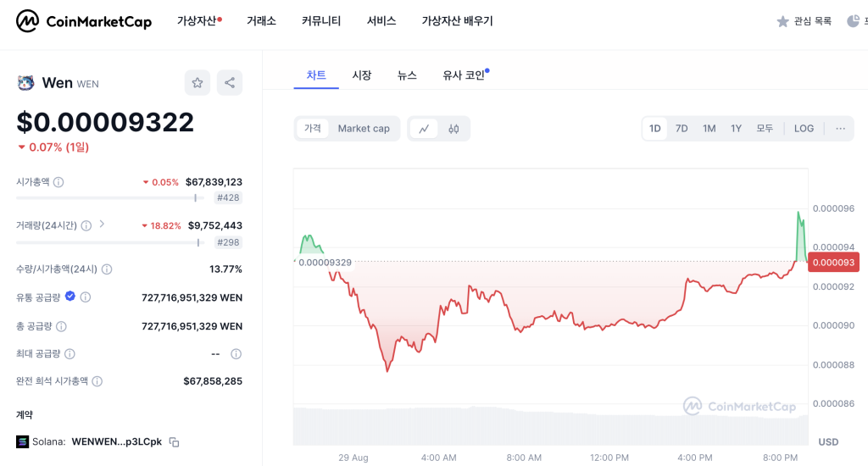
Task: Click info icon beside 시가총액
Action: pos(58,182)
